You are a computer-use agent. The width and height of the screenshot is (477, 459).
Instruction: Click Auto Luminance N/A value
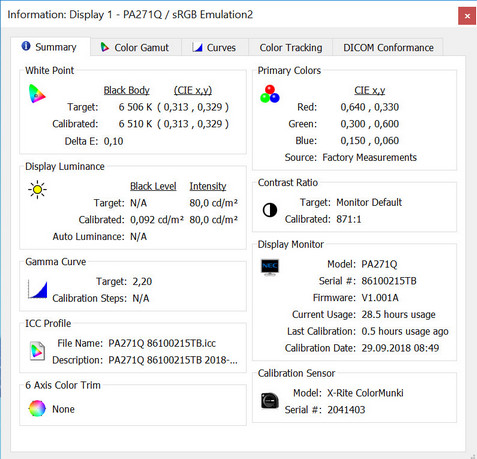(x=138, y=237)
